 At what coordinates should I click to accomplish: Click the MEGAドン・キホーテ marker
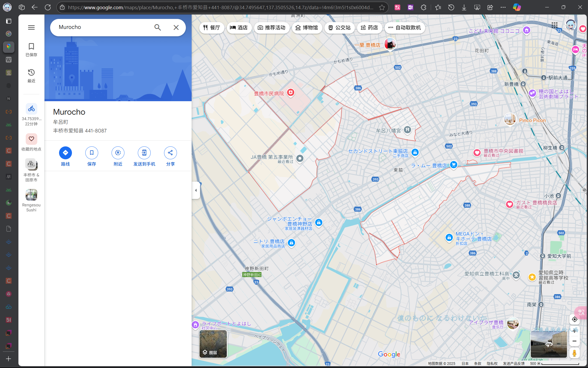click(449, 238)
